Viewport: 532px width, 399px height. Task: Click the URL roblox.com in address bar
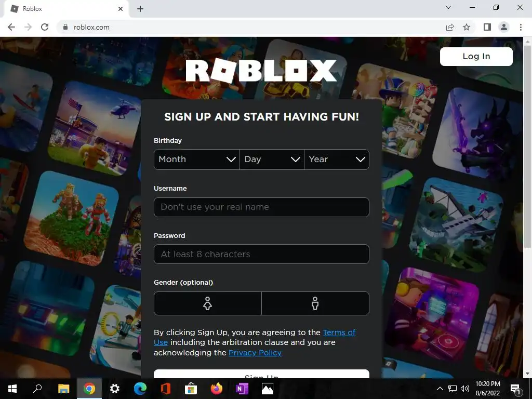tap(91, 27)
